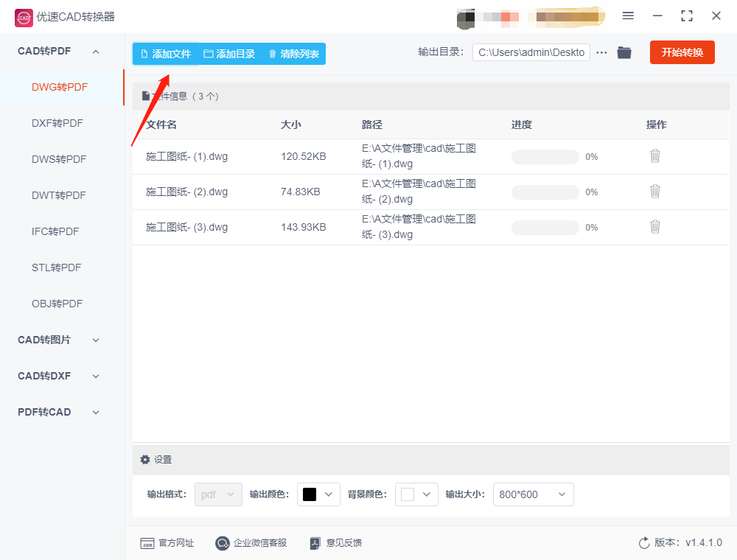Image resolution: width=737 pixels, height=560 pixels.
Task: Expand the CAD转图片 sidebar section
Action: pyautogui.click(x=96, y=340)
